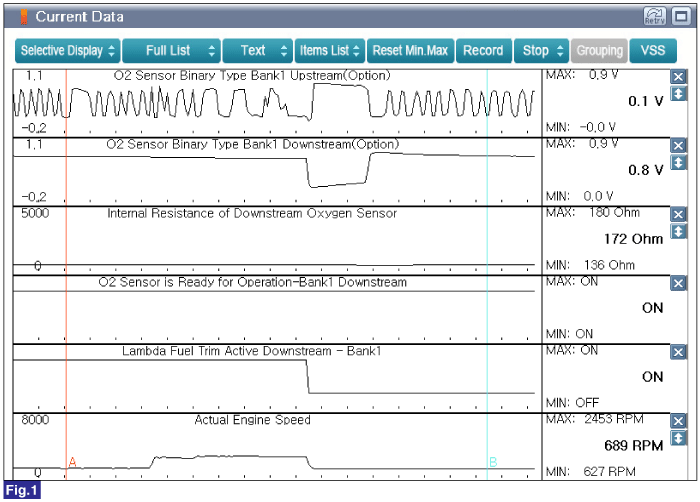Screen dimensions: 700x502
Task: Click the Reset Min.Max button
Action: coord(410,50)
